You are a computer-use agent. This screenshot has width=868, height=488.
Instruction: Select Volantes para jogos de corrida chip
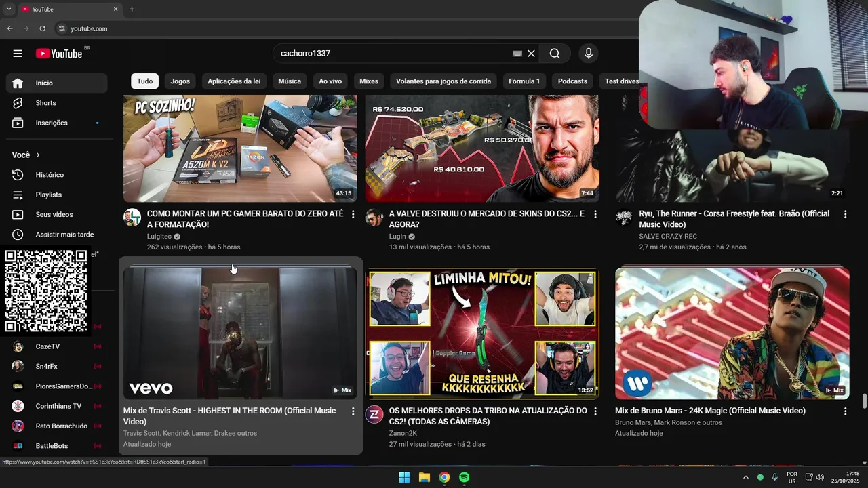point(443,81)
